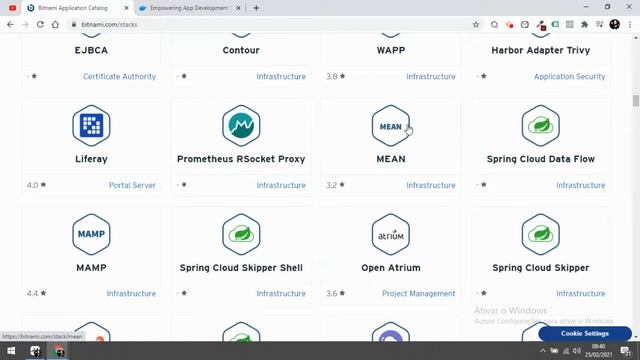
Task: Select the Certificate Authority category link
Action: coord(119,77)
